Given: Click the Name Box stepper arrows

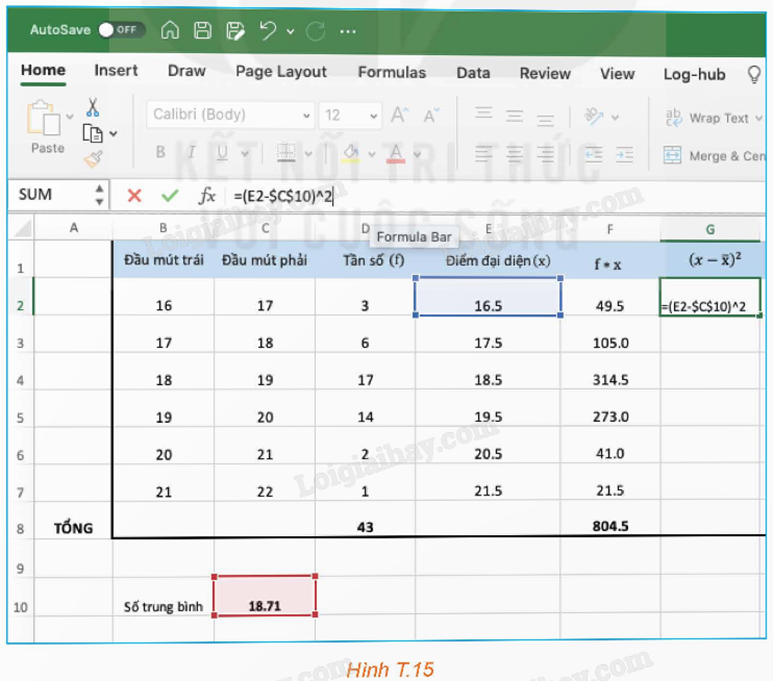Looking at the screenshot, I should 100,195.
